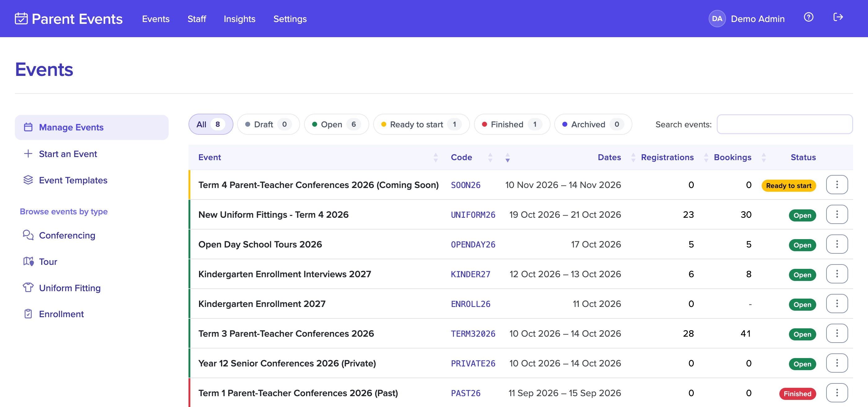The image size is (868, 407).
Task: Filter events by Open status
Action: pos(336,124)
